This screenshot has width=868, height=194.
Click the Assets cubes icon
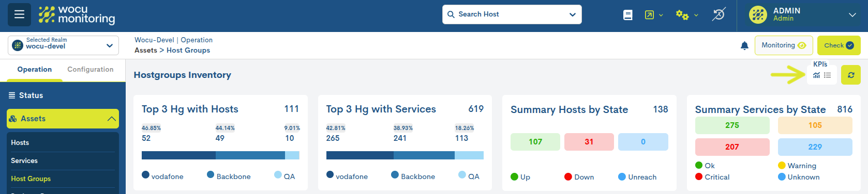[13, 119]
